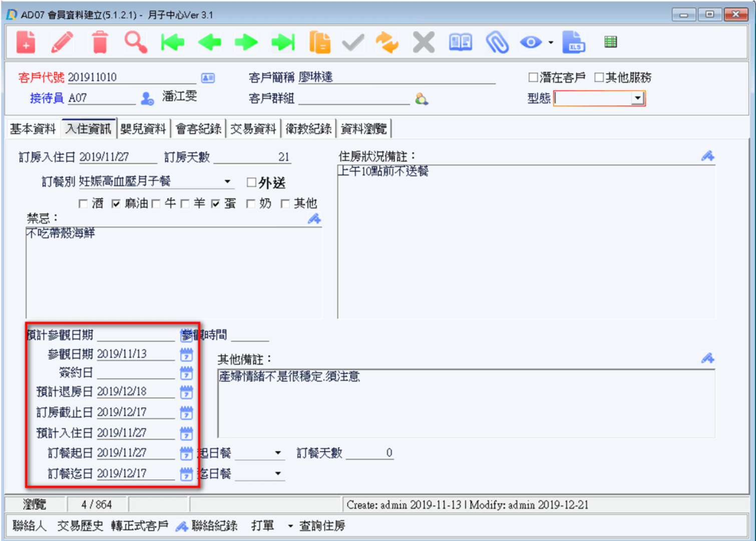Go to first record arrow
Image resolution: width=756 pixels, height=541 pixels.
tap(172, 42)
